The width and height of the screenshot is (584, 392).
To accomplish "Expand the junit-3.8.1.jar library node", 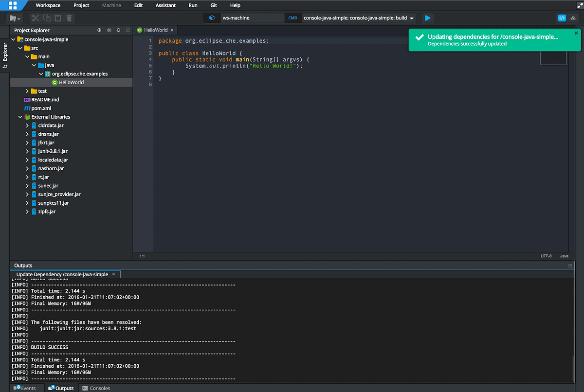I will (28, 151).
